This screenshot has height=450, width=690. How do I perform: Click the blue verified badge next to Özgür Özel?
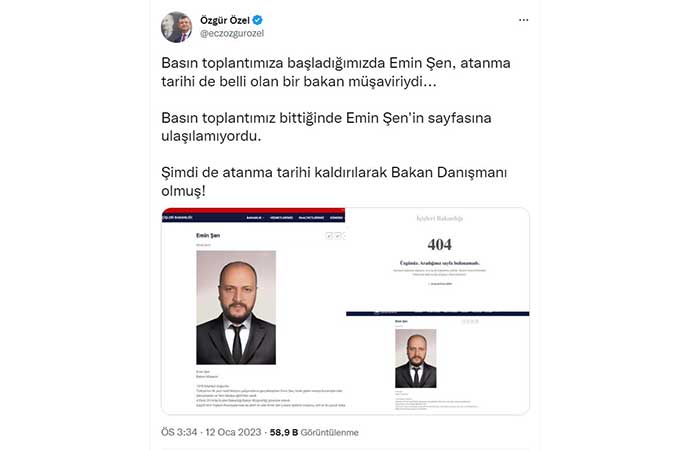[x=257, y=20]
